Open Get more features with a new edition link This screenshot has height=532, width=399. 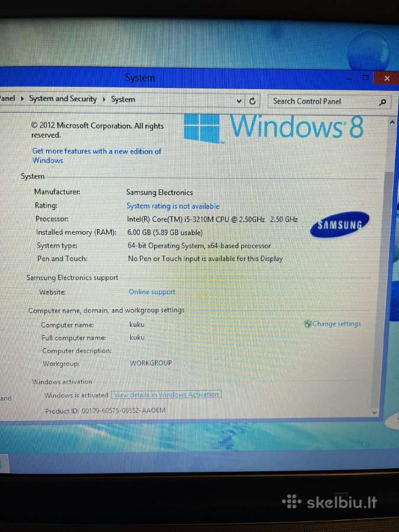pos(97,155)
